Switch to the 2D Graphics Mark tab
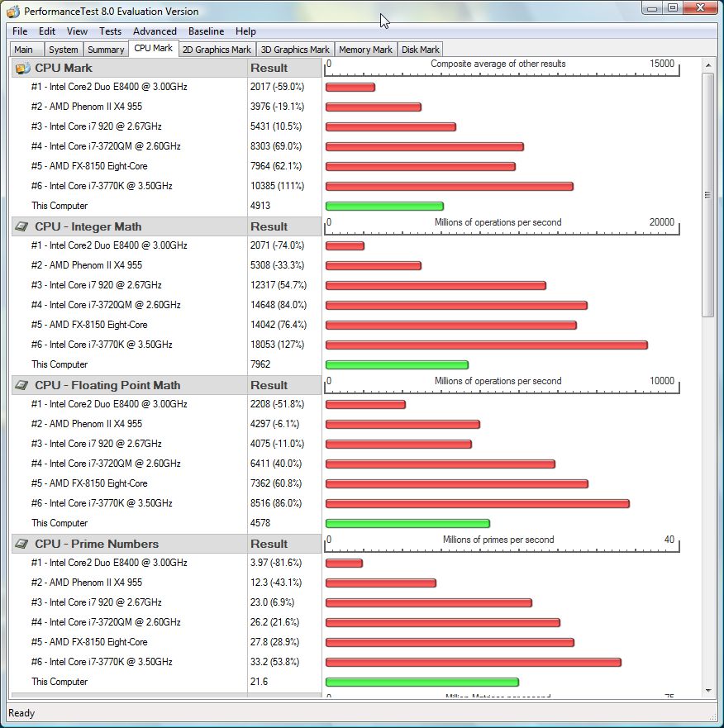 pos(217,50)
